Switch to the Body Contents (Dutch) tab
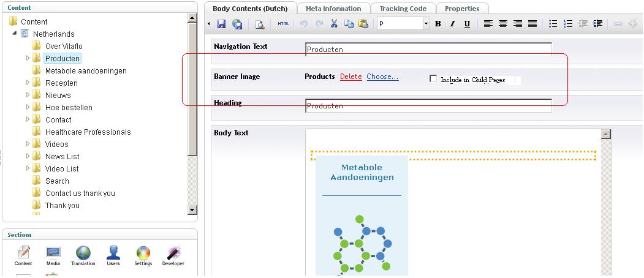 (x=250, y=9)
